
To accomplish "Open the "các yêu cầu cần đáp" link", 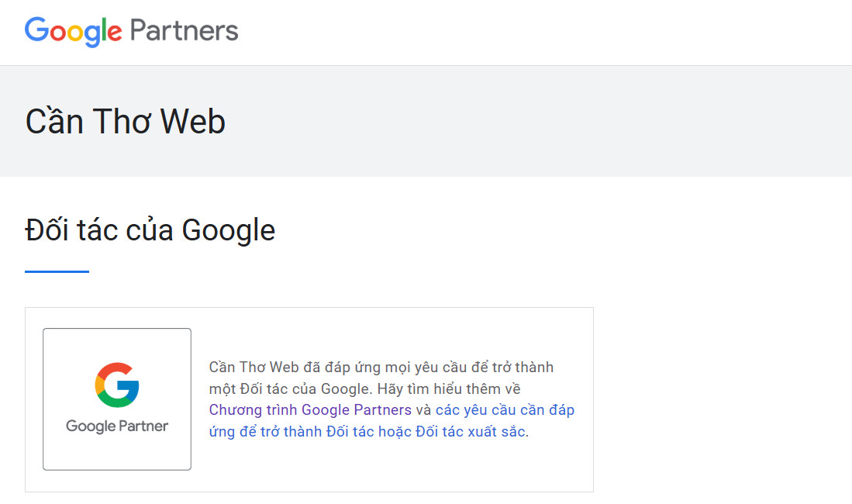I will tap(505, 410).
